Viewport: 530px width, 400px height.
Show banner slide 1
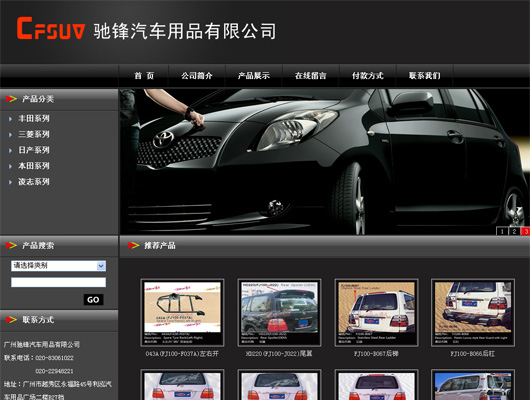(502, 231)
